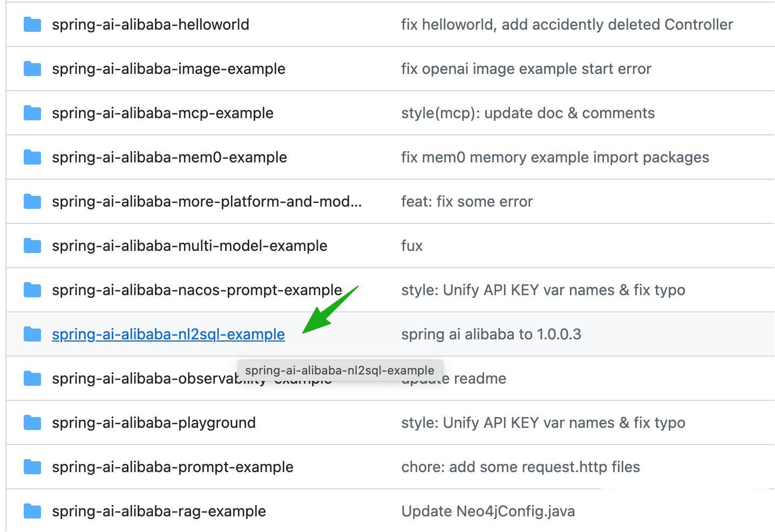Viewport: 775px width, 532px height.
Task: Click folder icon beside prompt-example
Action: [32, 467]
